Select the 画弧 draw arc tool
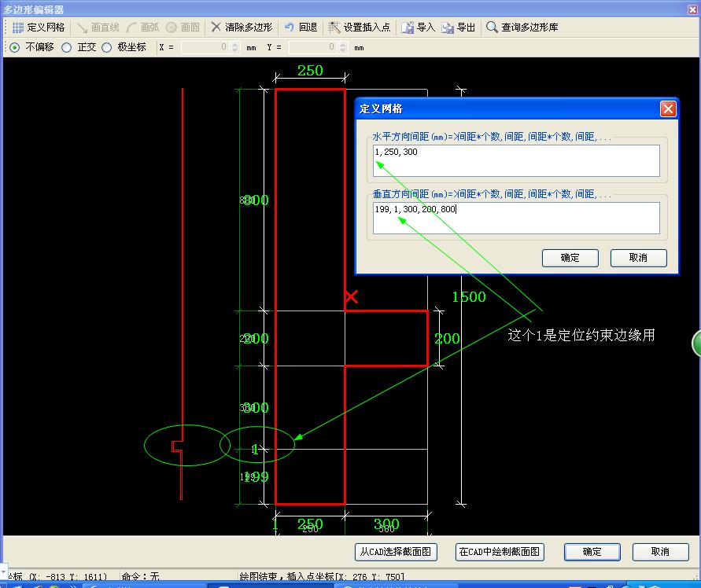The image size is (701, 588). point(142,28)
